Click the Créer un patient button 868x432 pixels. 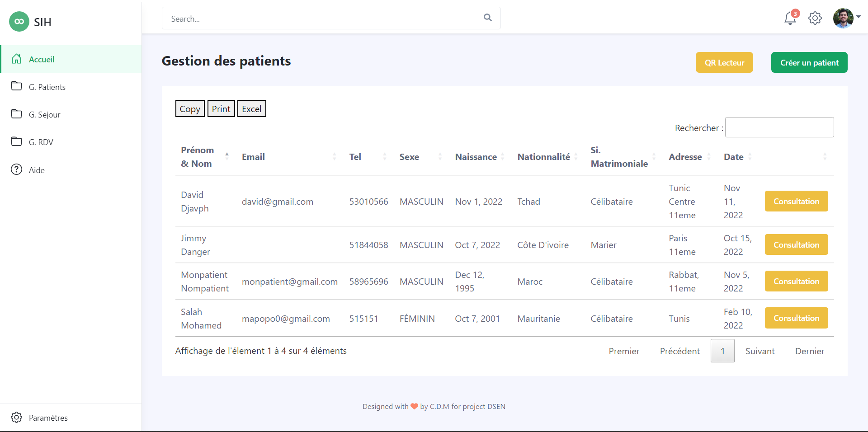[809, 63]
